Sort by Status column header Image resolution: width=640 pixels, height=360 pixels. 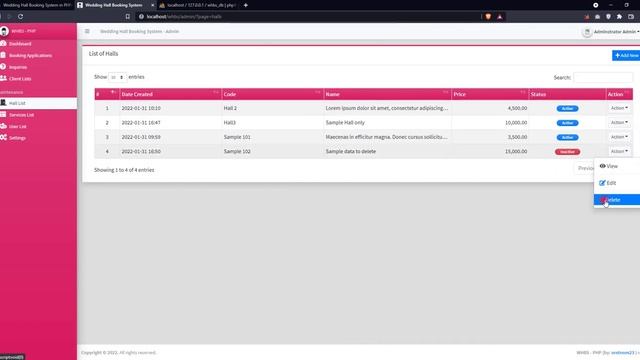click(x=567, y=94)
